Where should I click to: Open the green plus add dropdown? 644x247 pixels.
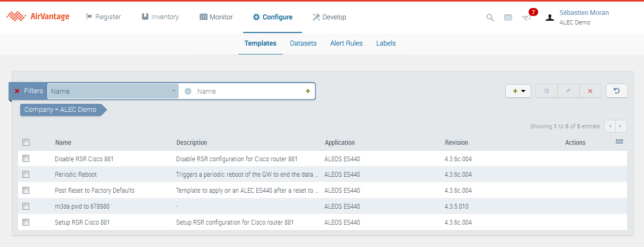(518, 91)
